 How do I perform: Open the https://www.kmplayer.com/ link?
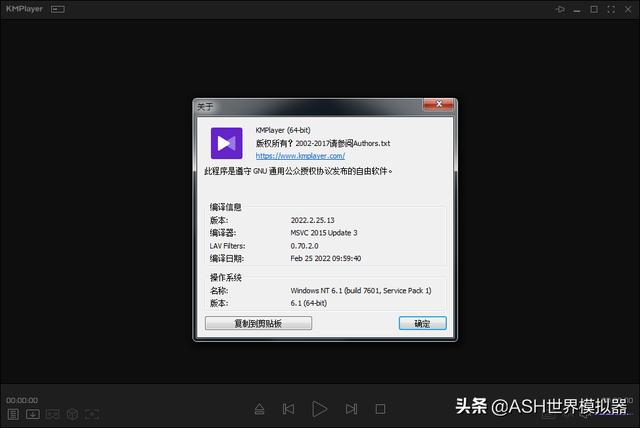click(300, 156)
